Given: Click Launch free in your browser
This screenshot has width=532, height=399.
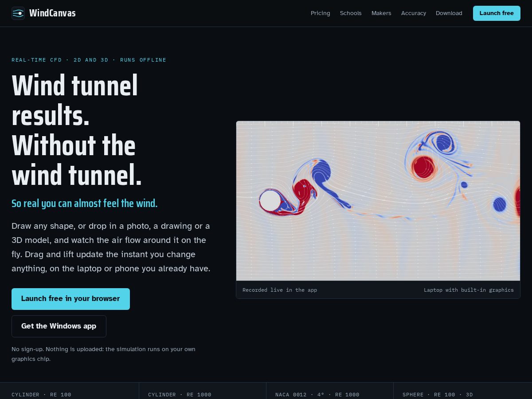Looking at the screenshot, I should 70,299.
